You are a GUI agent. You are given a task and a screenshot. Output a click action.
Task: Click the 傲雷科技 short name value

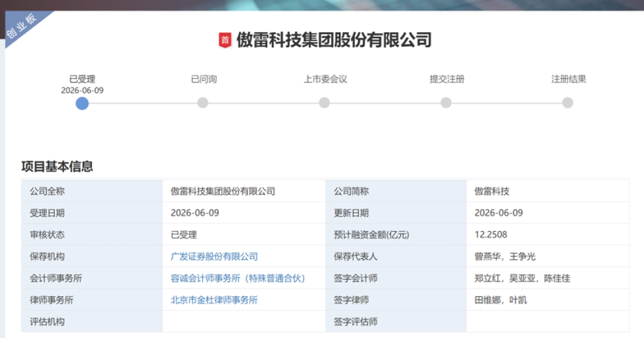pos(492,191)
